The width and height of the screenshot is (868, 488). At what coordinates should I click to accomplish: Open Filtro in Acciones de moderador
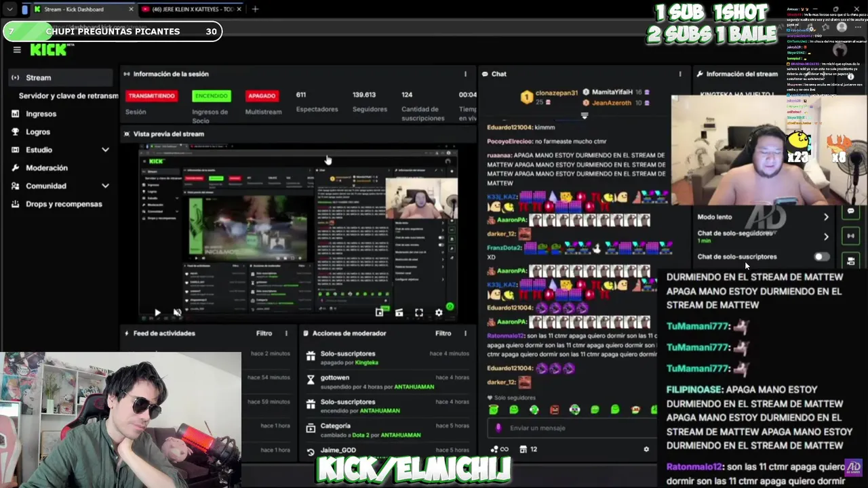(x=443, y=333)
